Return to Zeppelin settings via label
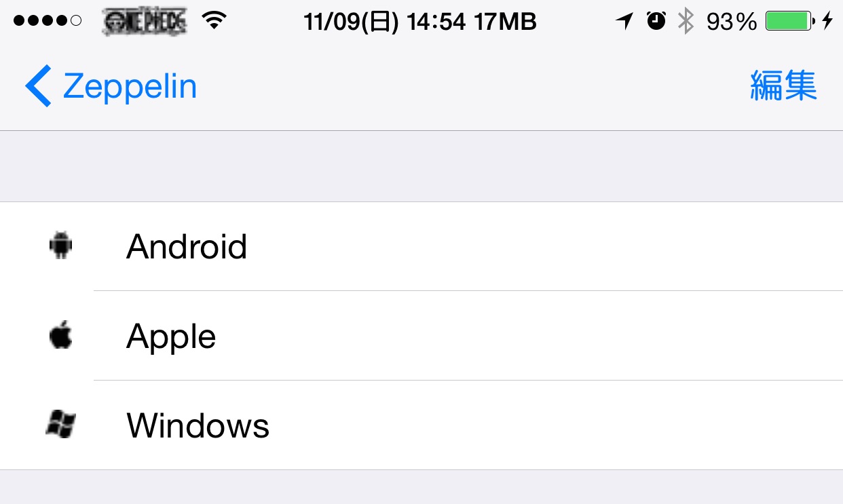 130,87
